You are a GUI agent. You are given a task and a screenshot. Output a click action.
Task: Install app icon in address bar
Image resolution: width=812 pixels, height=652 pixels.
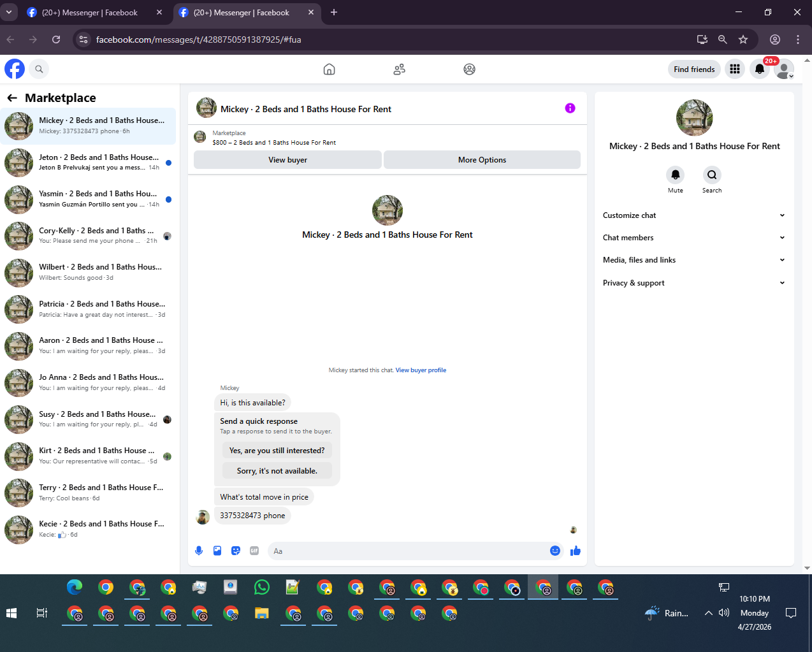[702, 40]
